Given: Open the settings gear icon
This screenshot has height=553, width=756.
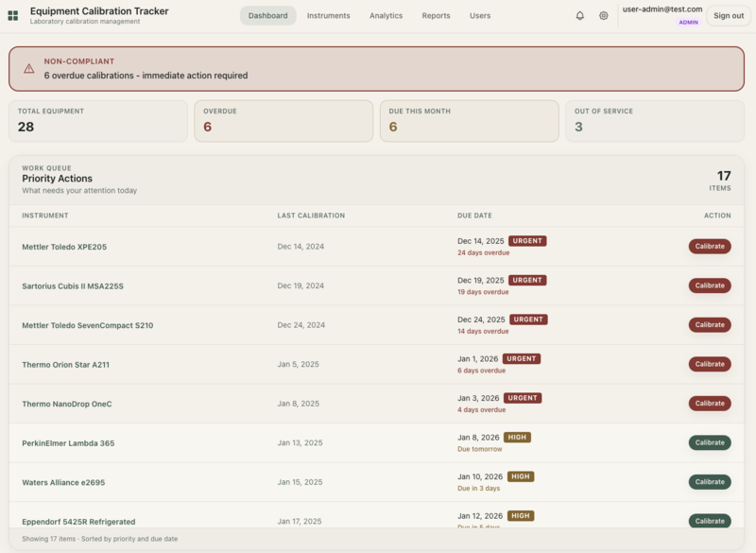Looking at the screenshot, I should 603,15.
